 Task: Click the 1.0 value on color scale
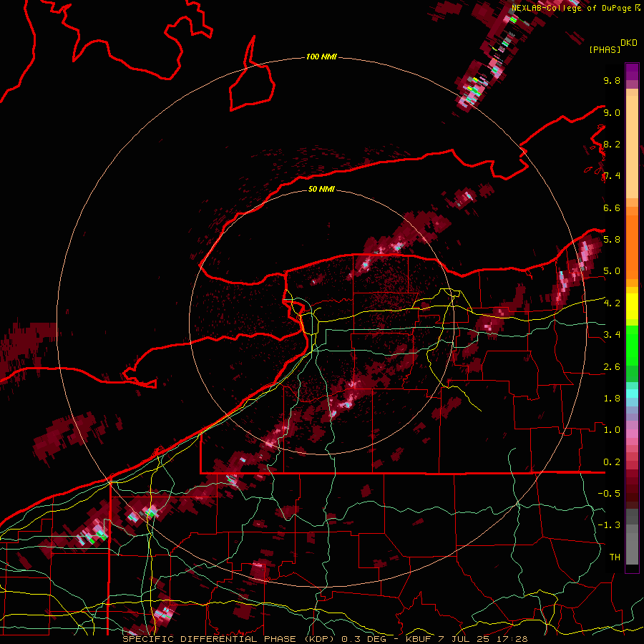point(612,430)
